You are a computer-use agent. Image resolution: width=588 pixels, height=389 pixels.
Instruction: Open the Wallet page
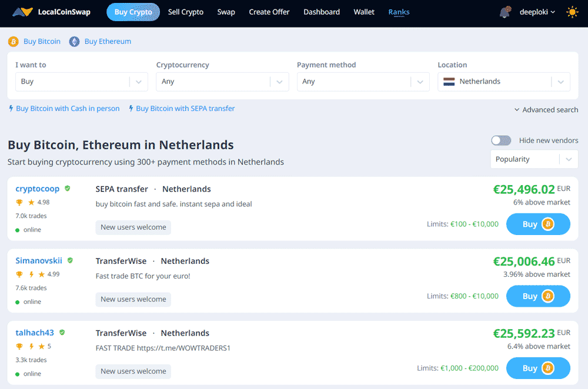click(x=364, y=12)
